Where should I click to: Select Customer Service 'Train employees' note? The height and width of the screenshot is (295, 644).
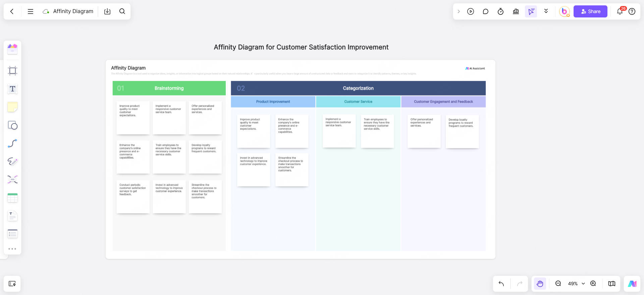click(x=377, y=131)
